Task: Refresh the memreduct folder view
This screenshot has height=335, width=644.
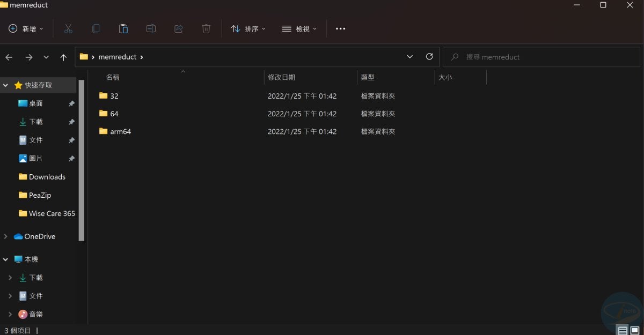Action: pos(429,56)
